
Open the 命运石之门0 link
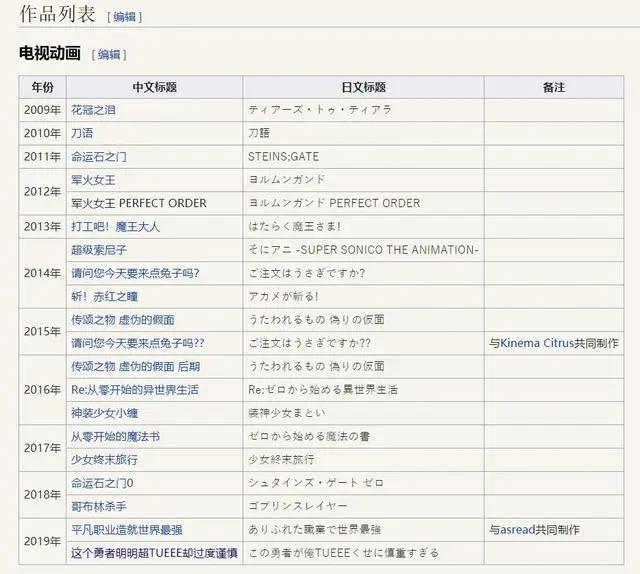click(x=102, y=483)
